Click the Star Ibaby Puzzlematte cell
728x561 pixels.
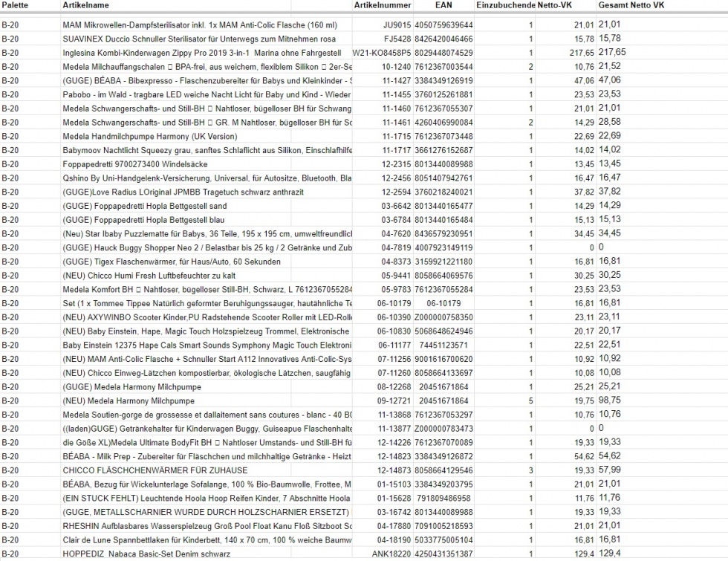pyautogui.click(x=207, y=234)
